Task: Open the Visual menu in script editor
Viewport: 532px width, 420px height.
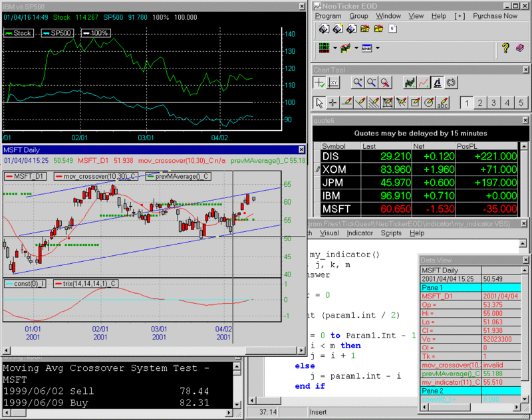Action: 329,233
